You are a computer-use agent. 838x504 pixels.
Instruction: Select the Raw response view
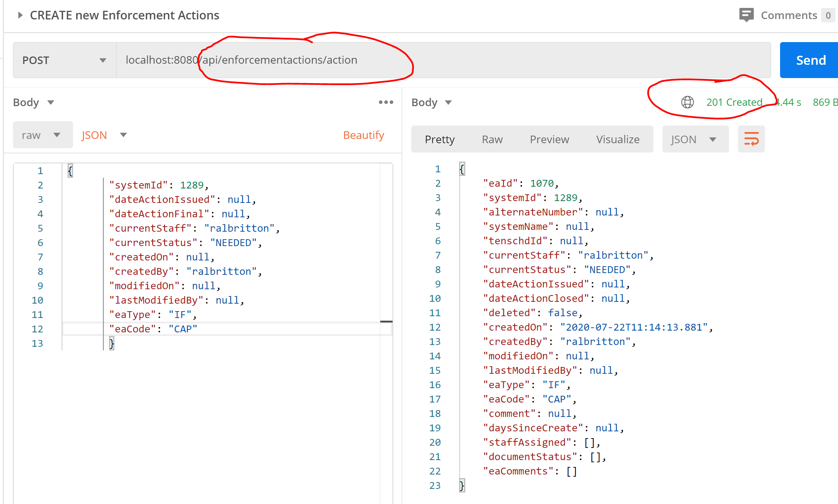(492, 139)
